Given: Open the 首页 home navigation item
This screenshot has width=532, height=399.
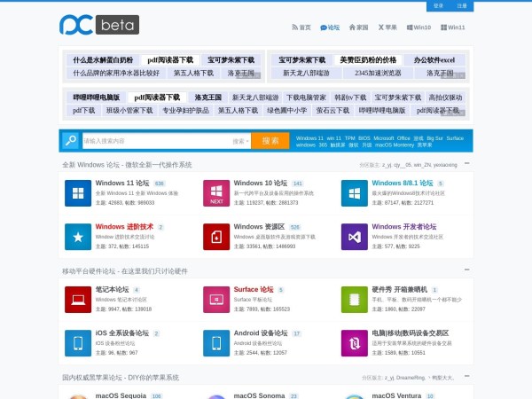Looking at the screenshot, I should click(301, 27).
